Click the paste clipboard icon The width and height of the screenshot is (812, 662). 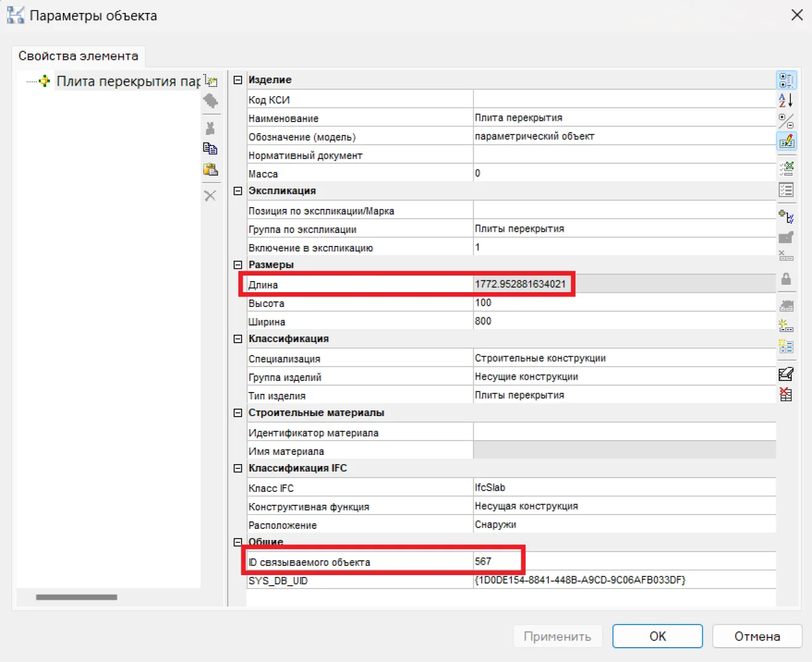[x=210, y=170]
